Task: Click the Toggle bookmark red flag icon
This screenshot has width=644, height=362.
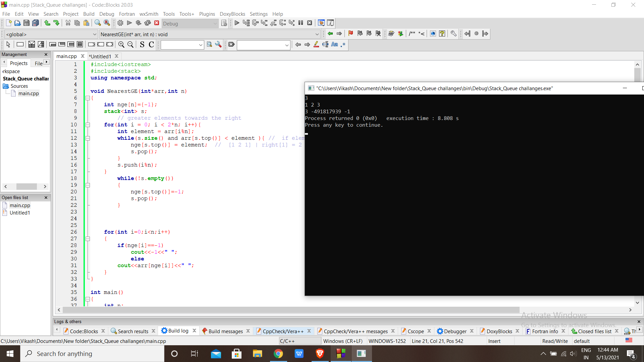Action: [x=351, y=34]
